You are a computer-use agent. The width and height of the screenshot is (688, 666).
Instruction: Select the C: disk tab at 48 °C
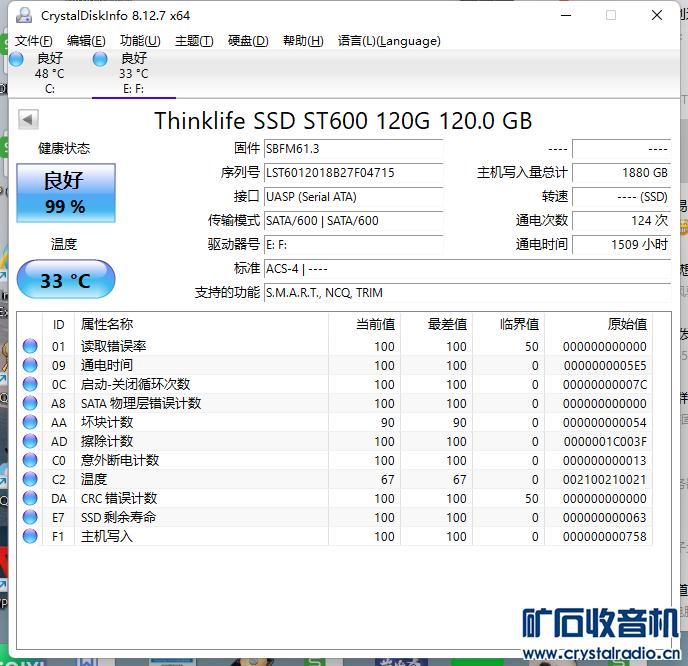(48, 73)
